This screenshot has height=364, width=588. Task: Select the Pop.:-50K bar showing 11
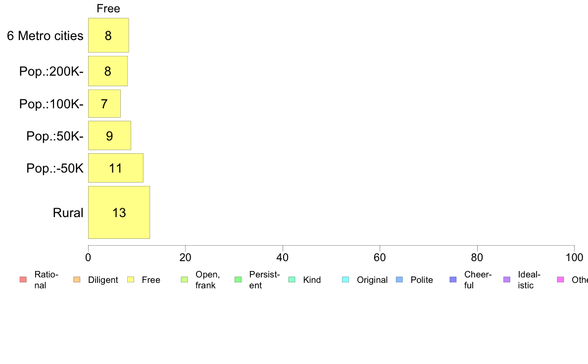pos(115,168)
